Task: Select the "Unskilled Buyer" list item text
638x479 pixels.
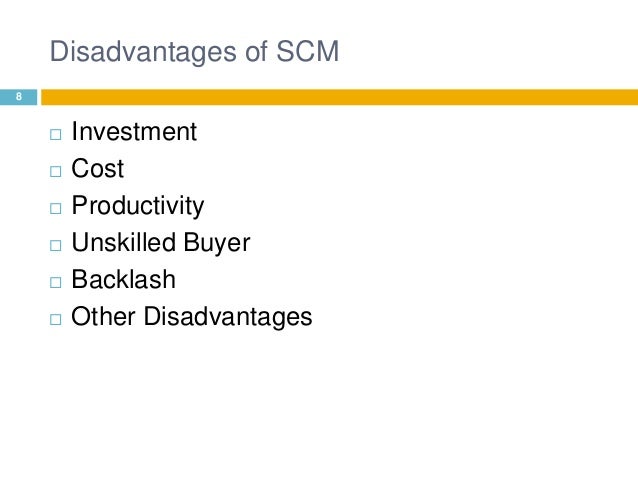Action: click(161, 243)
